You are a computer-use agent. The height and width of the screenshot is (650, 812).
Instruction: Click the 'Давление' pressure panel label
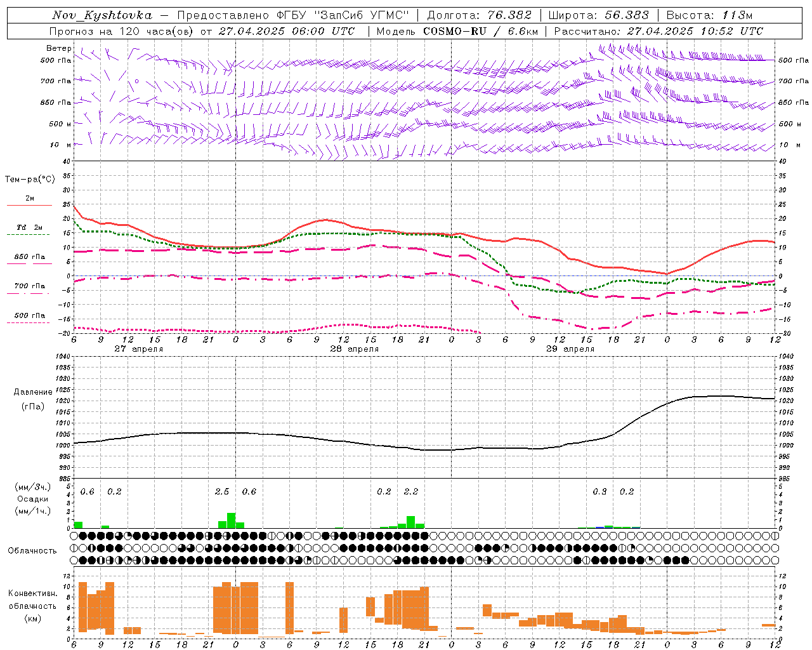(x=33, y=392)
